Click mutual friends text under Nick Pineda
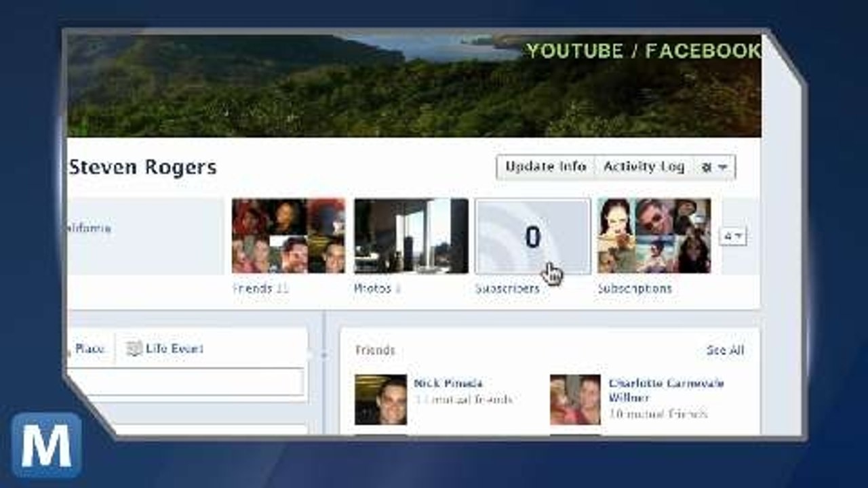This screenshot has height=488, width=868. coord(463,400)
